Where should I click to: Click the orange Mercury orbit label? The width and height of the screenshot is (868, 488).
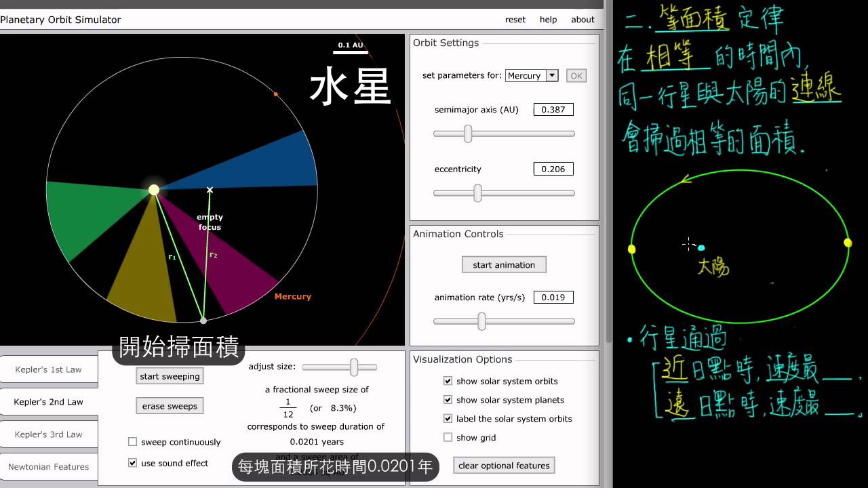coord(293,297)
